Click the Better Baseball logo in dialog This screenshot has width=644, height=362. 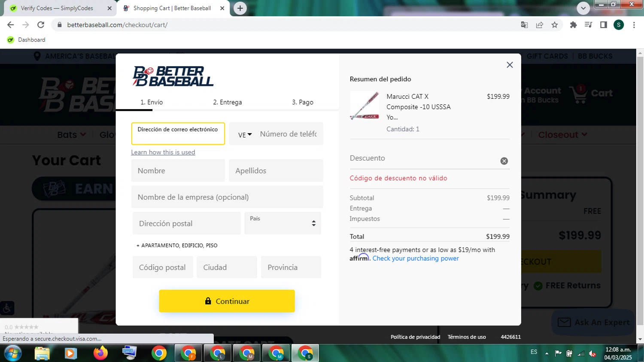173,76
